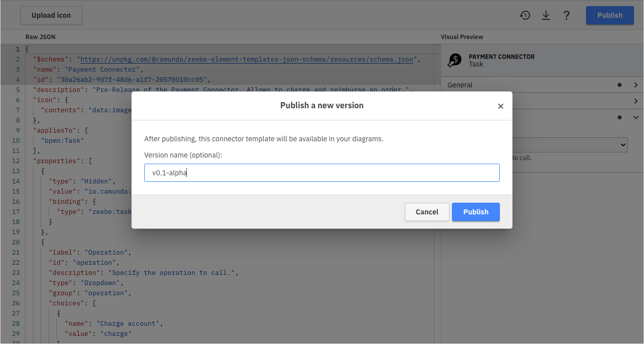
Task: Expand the second collapsed preview section
Action: coord(636,101)
